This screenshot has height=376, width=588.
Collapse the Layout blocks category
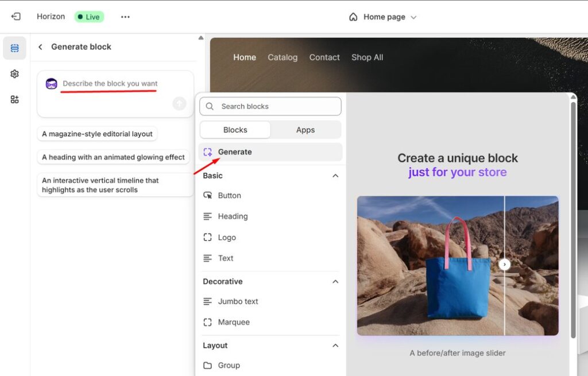click(x=335, y=346)
